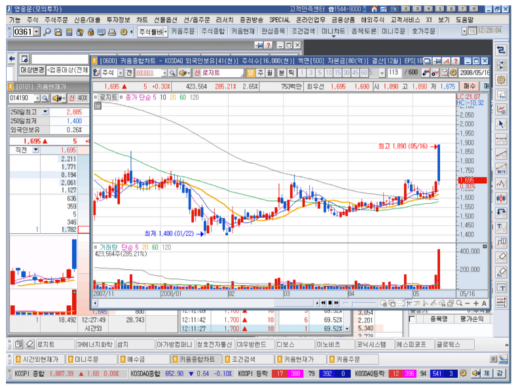Viewport: 517px width, 388px height.
Task: Click the 미니차트 toolbar button
Action: pyautogui.click(x=333, y=31)
